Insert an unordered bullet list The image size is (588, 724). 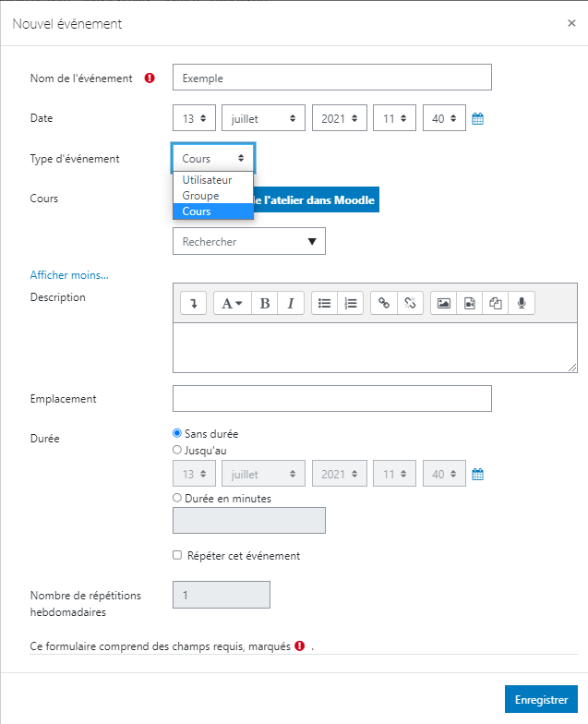tap(325, 303)
